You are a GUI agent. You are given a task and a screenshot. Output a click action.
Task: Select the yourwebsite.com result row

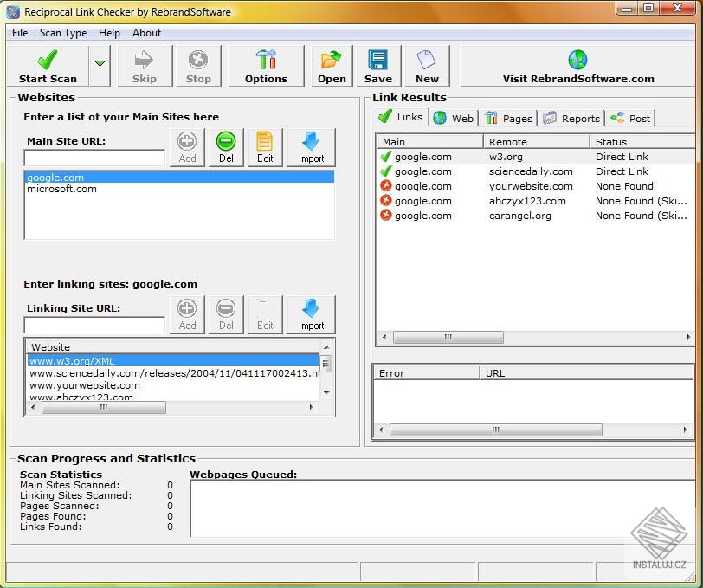pyautogui.click(x=536, y=186)
